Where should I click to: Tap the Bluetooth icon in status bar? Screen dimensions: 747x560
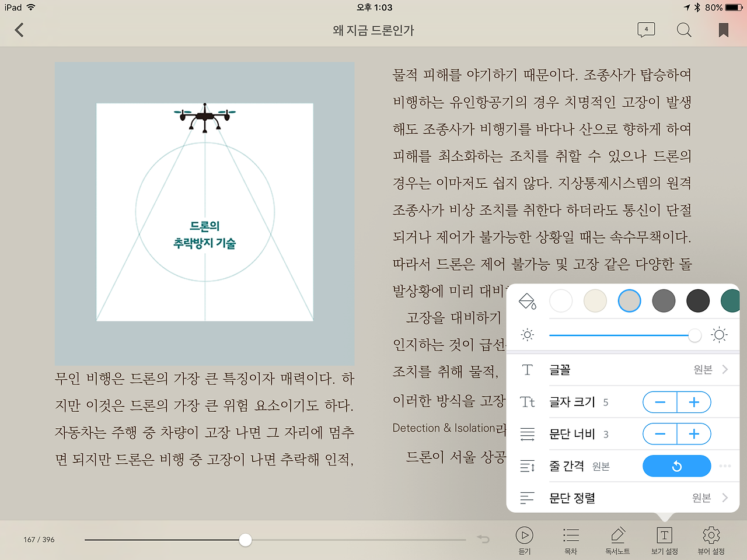tap(697, 8)
